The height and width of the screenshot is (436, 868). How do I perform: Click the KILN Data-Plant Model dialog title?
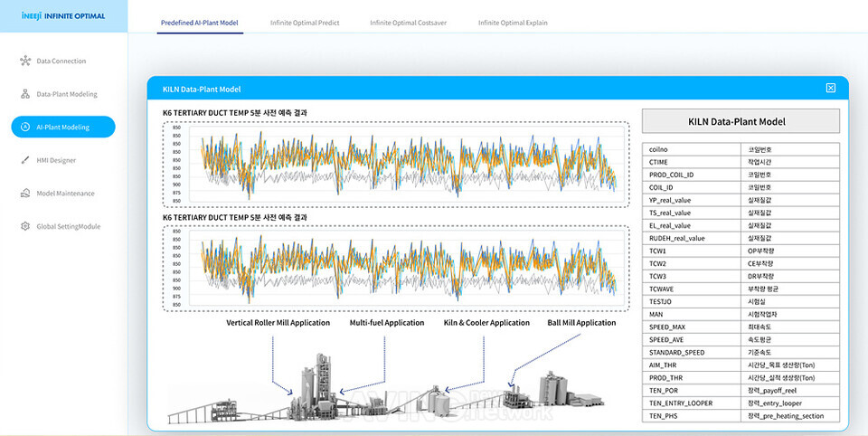point(202,90)
